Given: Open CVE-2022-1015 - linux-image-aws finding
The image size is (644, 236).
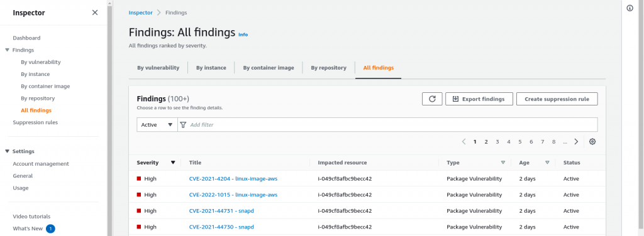Looking at the screenshot, I should (x=233, y=195).
